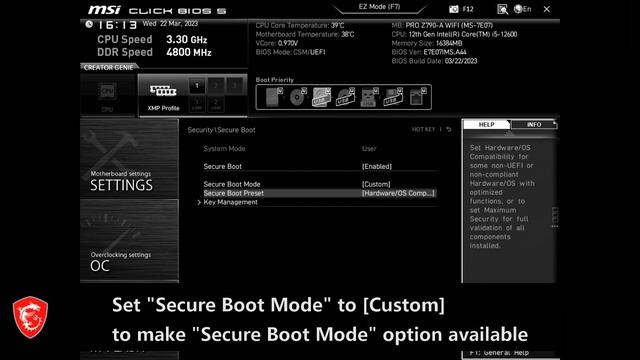Select the USB floppy boot icon
The image size is (640, 360).
click(393, 97)
